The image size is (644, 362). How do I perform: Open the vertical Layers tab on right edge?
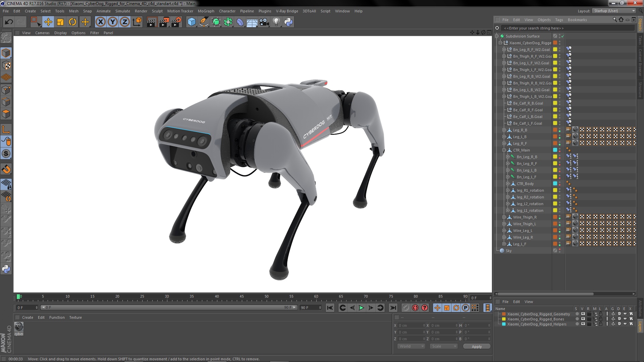tap(640, 326)
